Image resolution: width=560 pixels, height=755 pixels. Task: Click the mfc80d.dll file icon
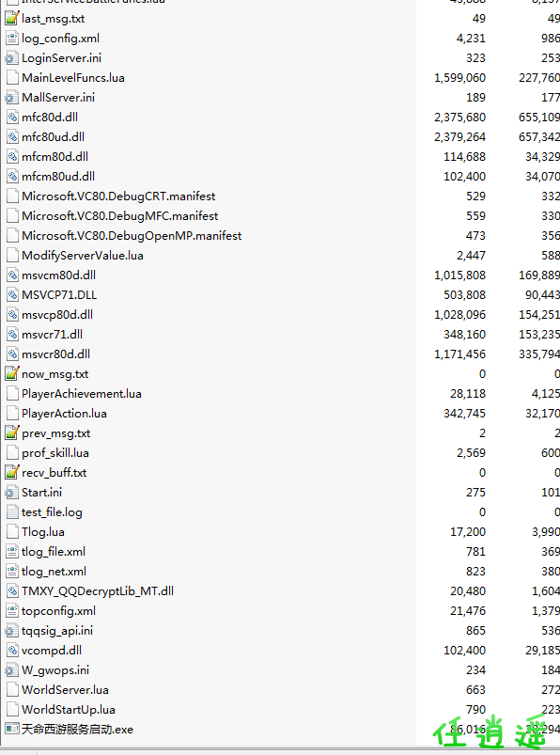(12, 117)
